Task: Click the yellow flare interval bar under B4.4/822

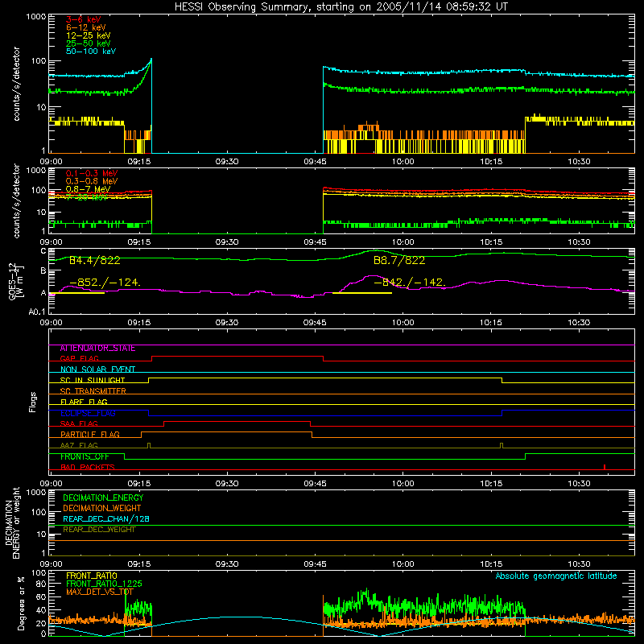Action: click(76, 293)
